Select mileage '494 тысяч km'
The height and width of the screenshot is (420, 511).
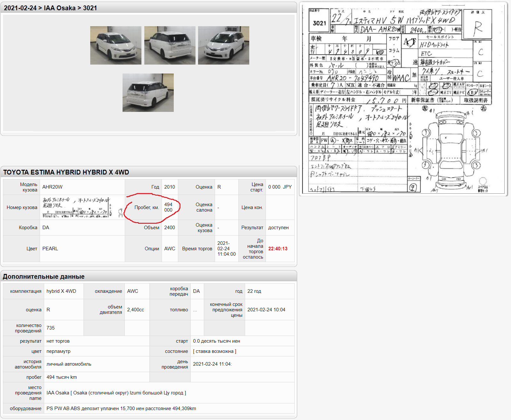pos(62,377)
